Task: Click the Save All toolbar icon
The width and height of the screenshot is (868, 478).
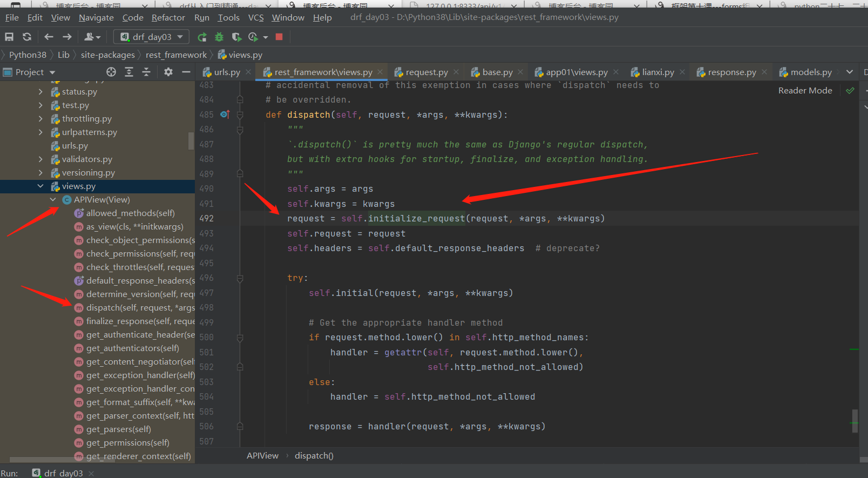Action: pos(9,37)
